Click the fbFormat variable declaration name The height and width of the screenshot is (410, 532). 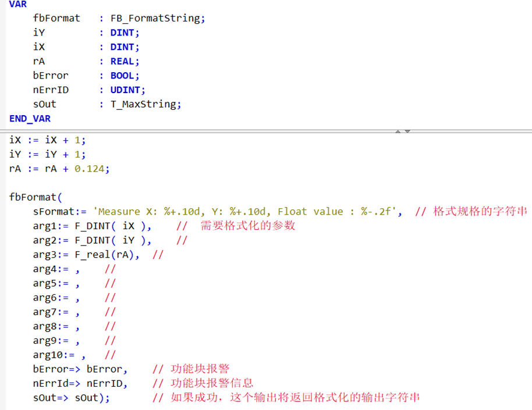click(56, 18)
